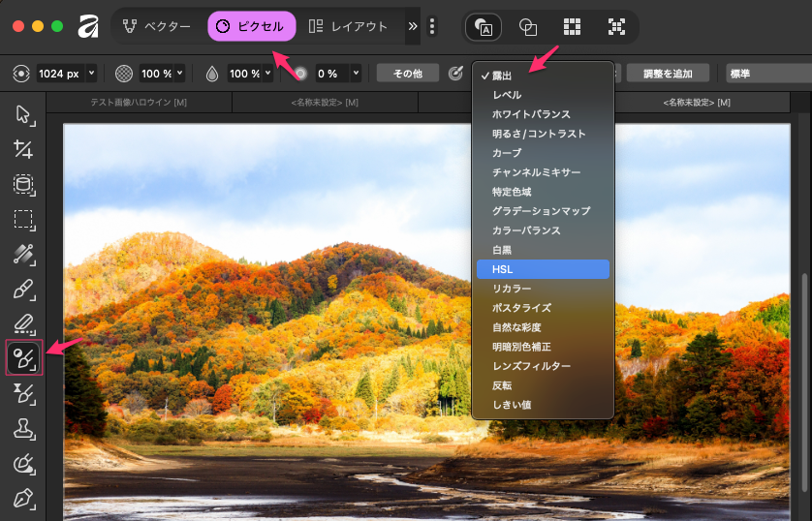Select the Paint Brush tool
Screen dimensions: 812x521
tap(23, 289)
